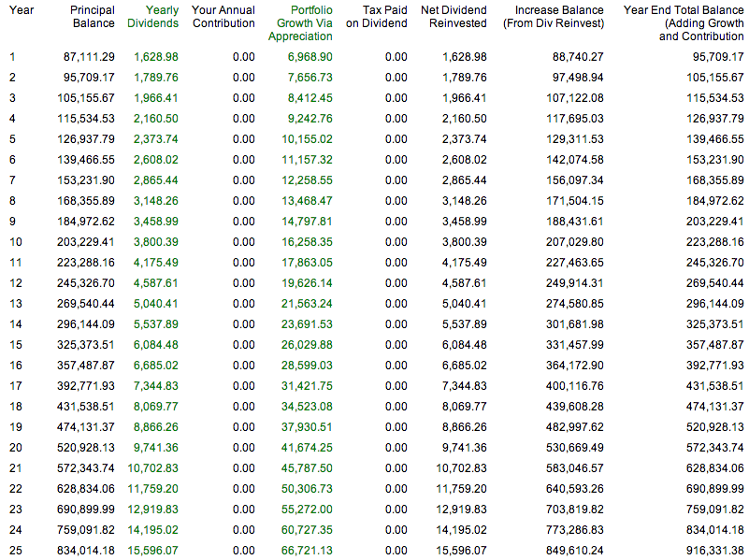Click increase balance value 301,681.98
Viewport: 749px width, 560px height.
pos(575,323)
